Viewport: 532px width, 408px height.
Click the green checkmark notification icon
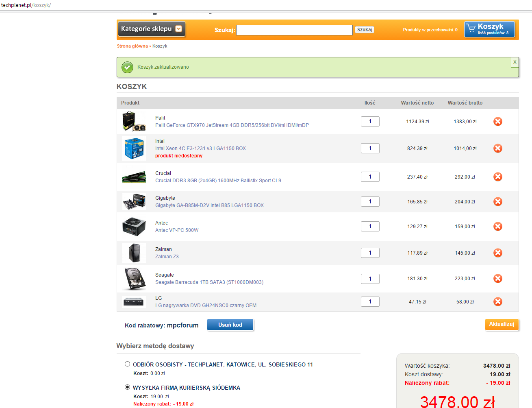pos(127,67)
